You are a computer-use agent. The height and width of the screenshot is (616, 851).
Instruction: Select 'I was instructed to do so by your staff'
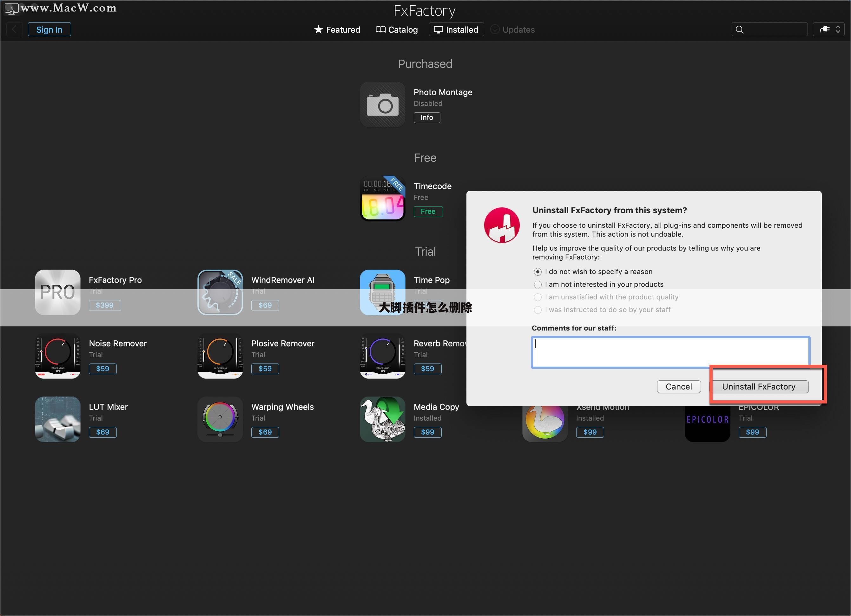(538, 310)
